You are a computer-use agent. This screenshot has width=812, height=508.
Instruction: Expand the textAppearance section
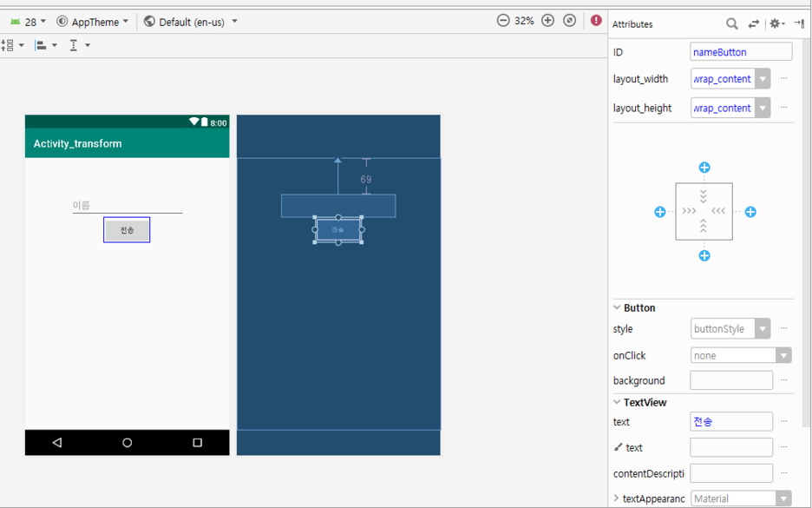coord(616,498)
